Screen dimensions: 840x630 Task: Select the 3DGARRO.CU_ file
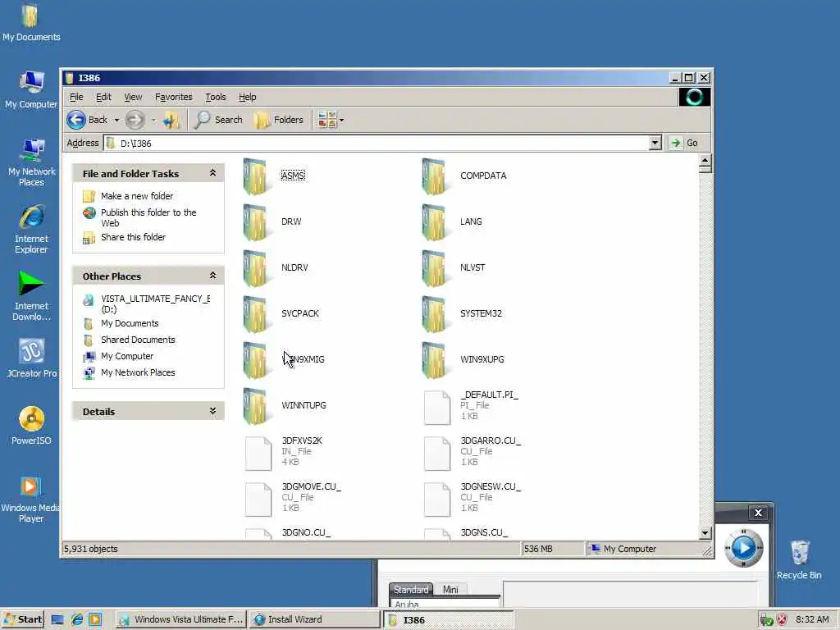pos(472,452)
